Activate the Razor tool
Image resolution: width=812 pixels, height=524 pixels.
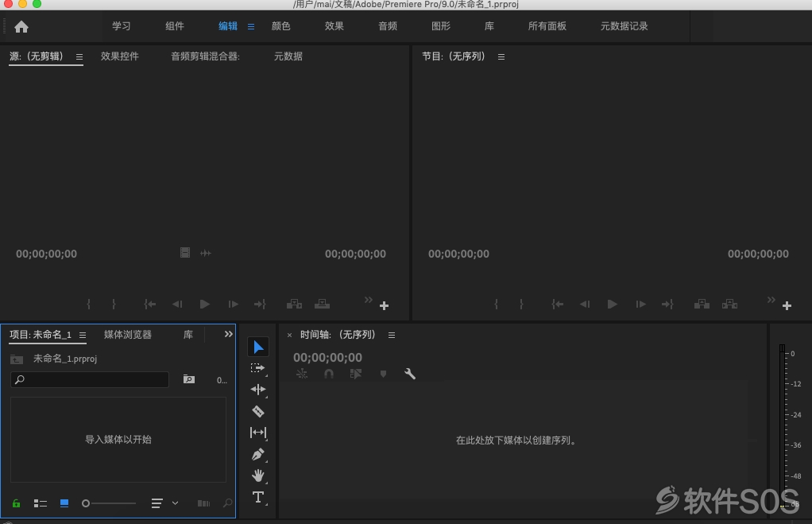(x=258, y=412)
